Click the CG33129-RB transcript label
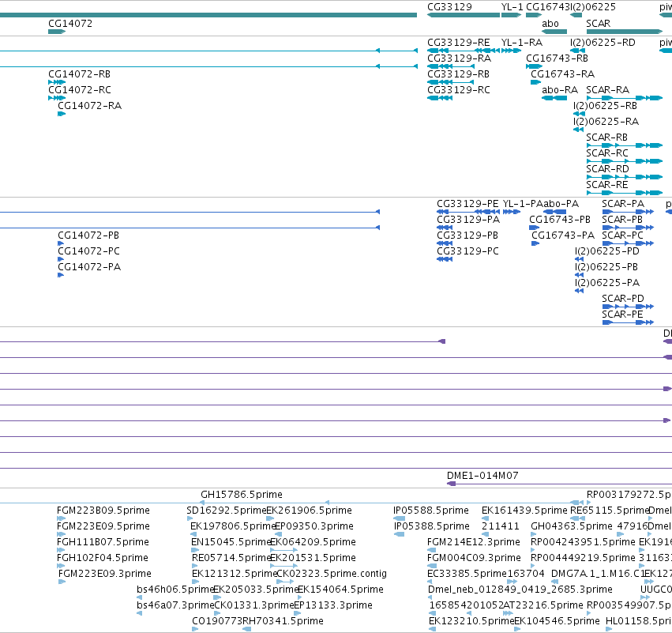The image size is (672, 633). (x=458, y=74)
